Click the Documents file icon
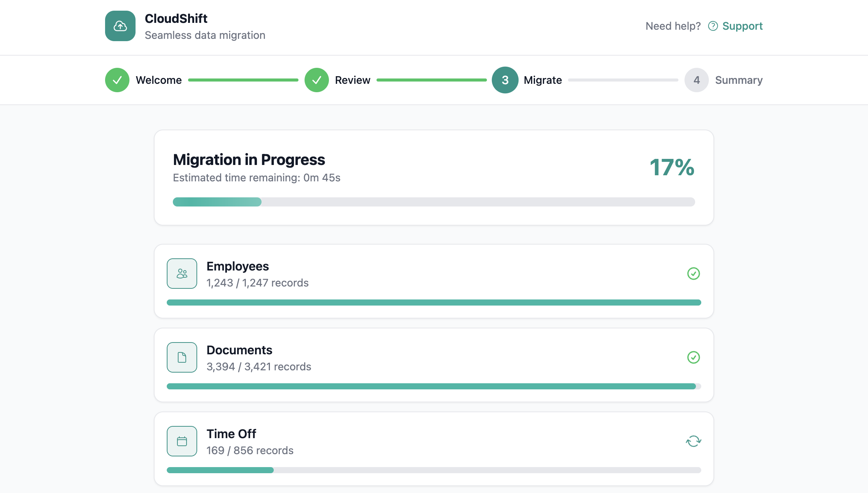The image size is (868, 493). click(x=182, y=357)
